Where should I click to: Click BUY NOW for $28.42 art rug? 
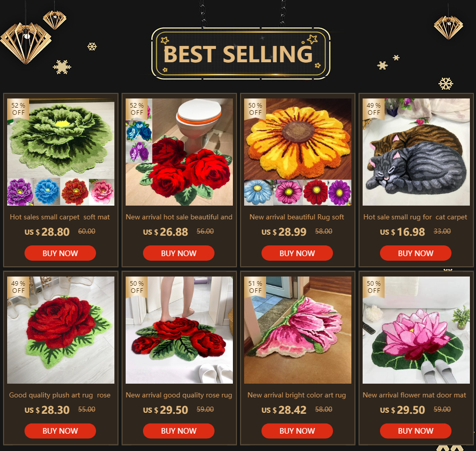click(297, 431)
